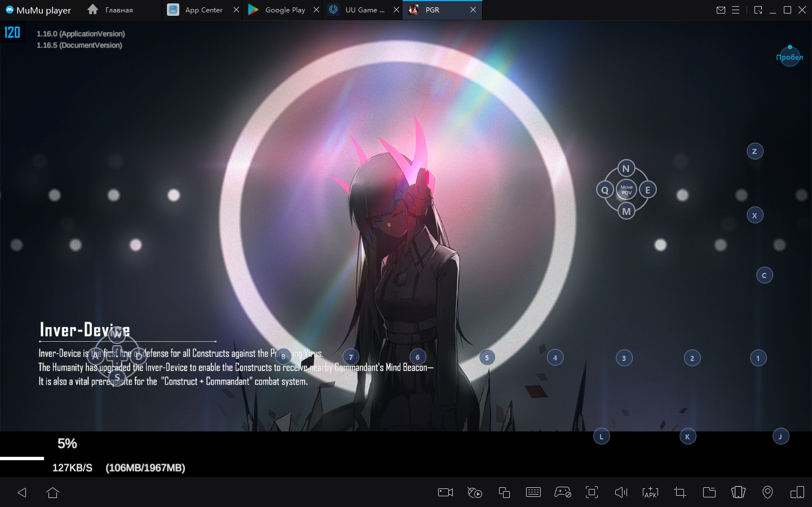
Task: Click the screen recording camera icon
Action: point(445,492)
